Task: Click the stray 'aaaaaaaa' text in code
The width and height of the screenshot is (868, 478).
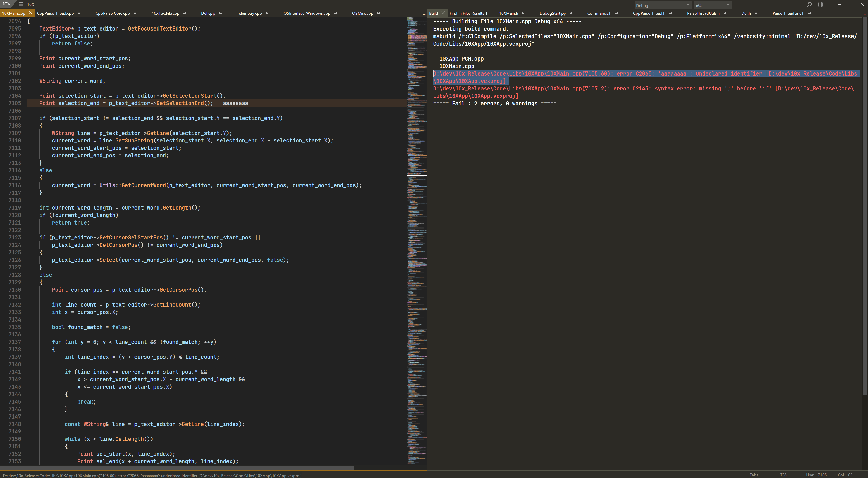Action: (235, 103)
